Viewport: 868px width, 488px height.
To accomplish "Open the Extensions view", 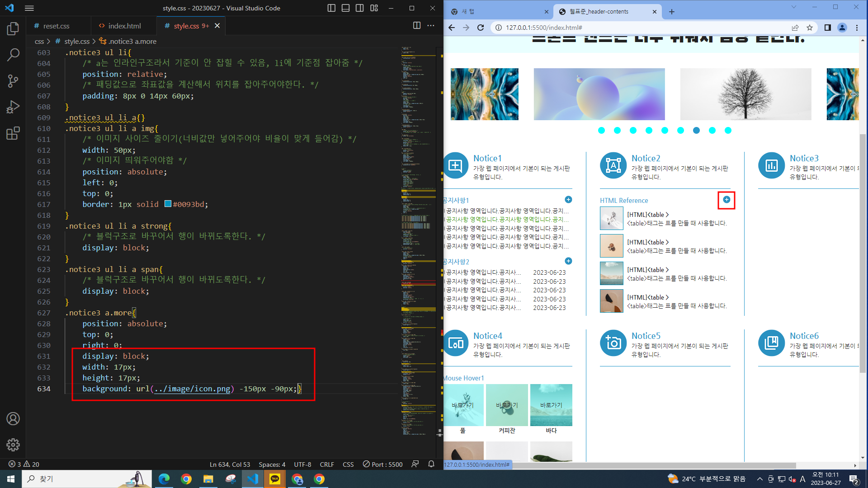I will pos(13,133).
